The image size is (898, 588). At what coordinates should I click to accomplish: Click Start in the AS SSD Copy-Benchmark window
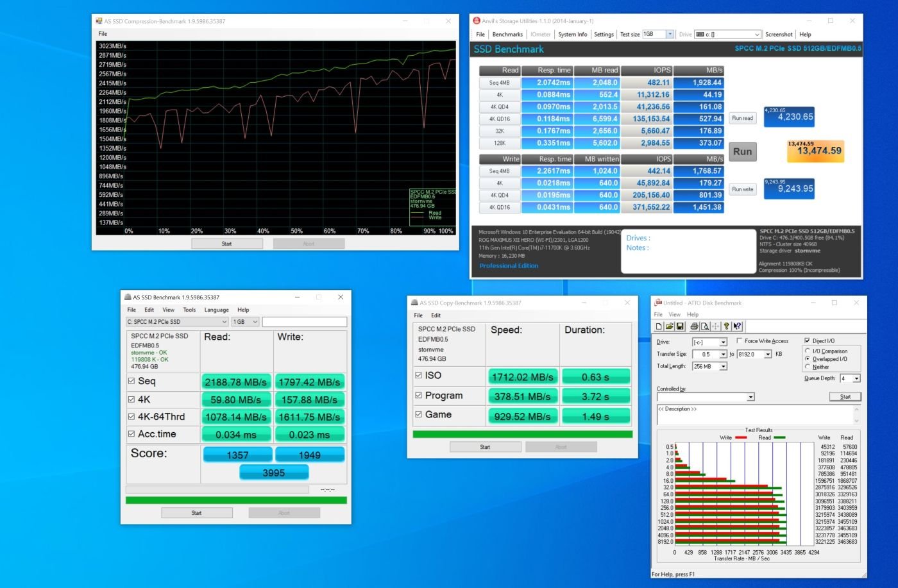(x=485, y=447)
